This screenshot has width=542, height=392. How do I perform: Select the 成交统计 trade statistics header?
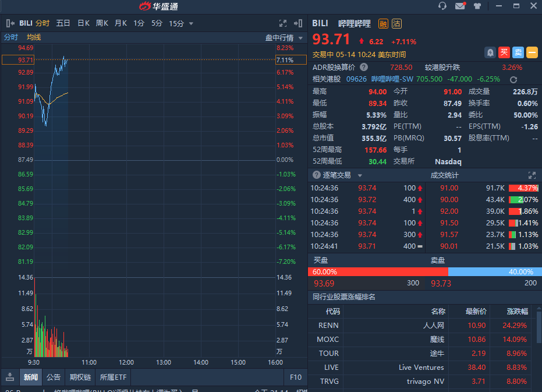445,175
